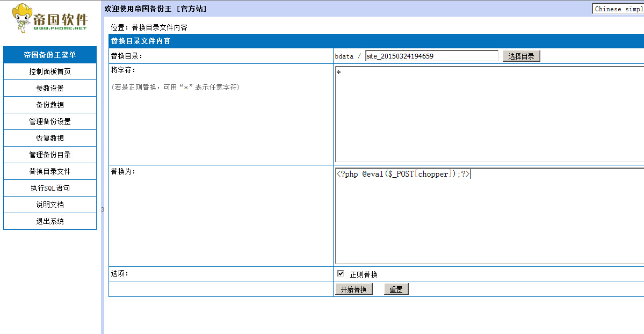Open 执行SQL语句 page
The width and height of the screenshot is (644, 334).
(x=50, y=188)
